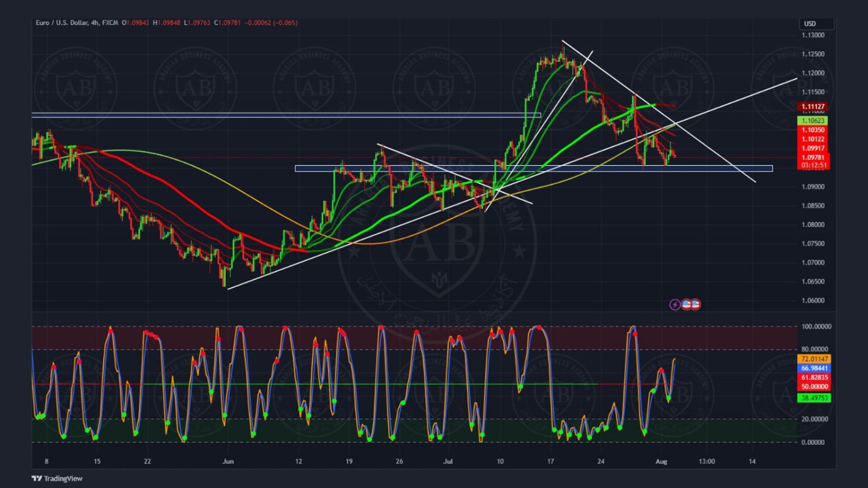Select the blue 66.98441 indicator value
868x488 pixels.
pyautogui.click(x=815, y=368)
